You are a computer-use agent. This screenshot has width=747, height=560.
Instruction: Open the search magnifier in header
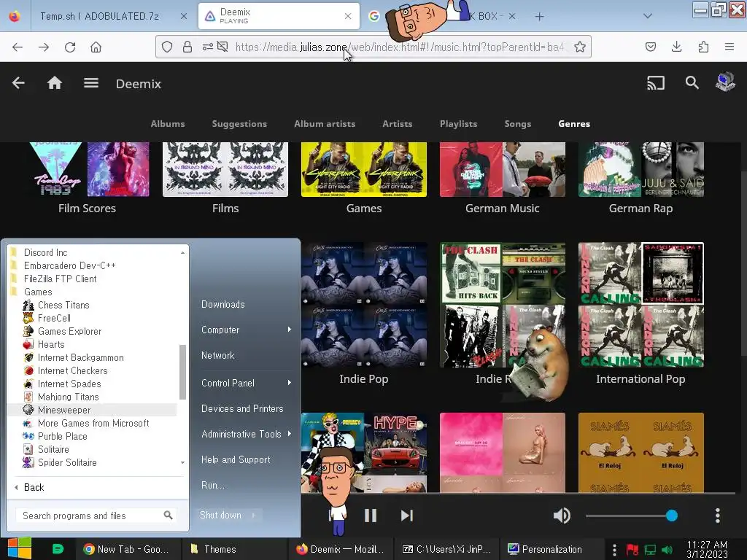tap(692, 83)
